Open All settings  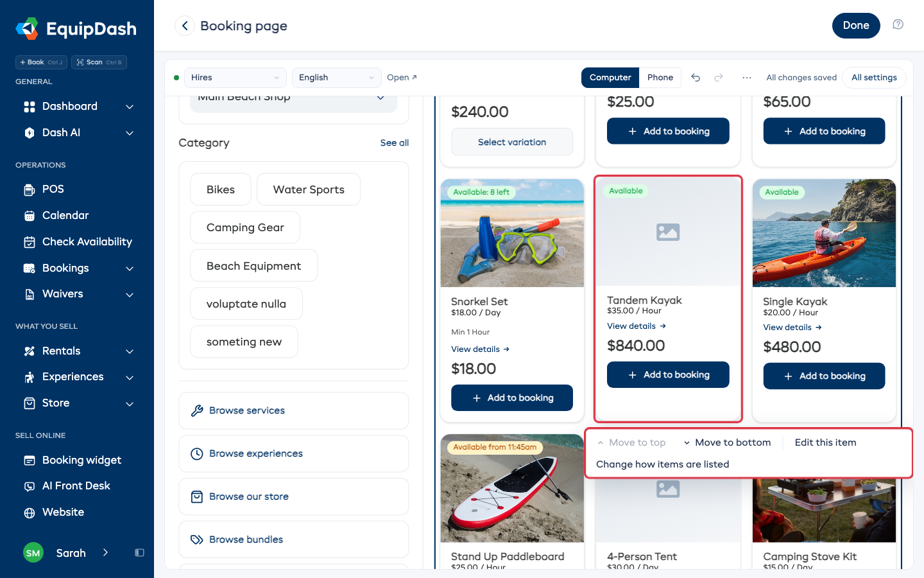click(874, 77)
